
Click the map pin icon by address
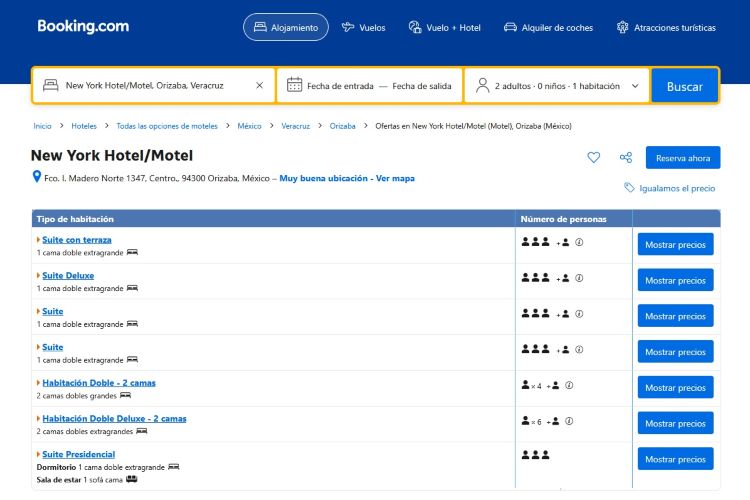(x=36, y=178)
